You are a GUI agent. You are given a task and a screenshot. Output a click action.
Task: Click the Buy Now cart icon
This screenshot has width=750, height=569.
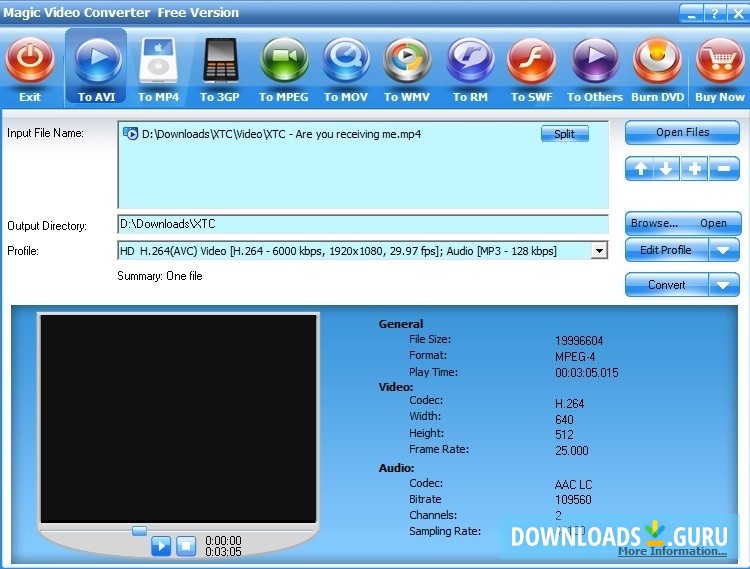[x=720, y=61]
